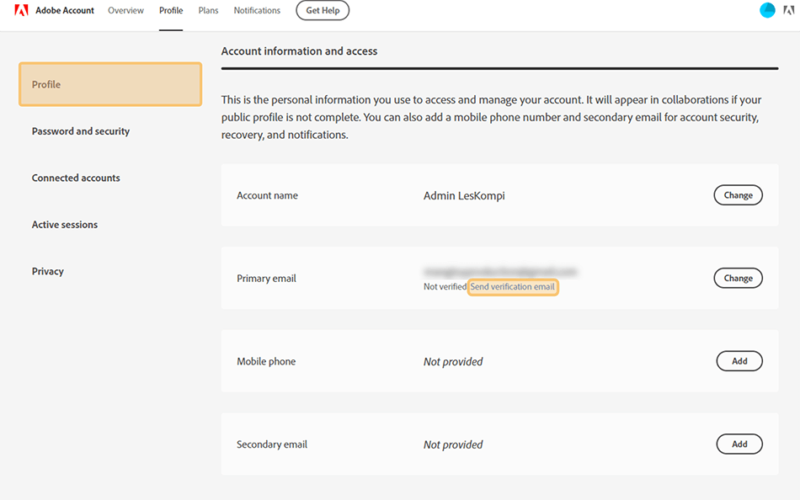Click the 'Primary email' label

coord(266,278)
